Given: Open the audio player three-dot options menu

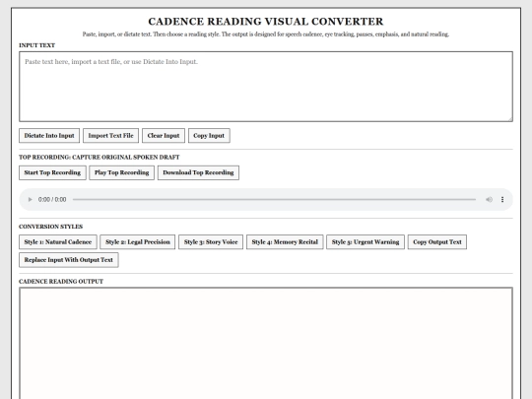Looking at the screenshot, I should pos(502,199).
